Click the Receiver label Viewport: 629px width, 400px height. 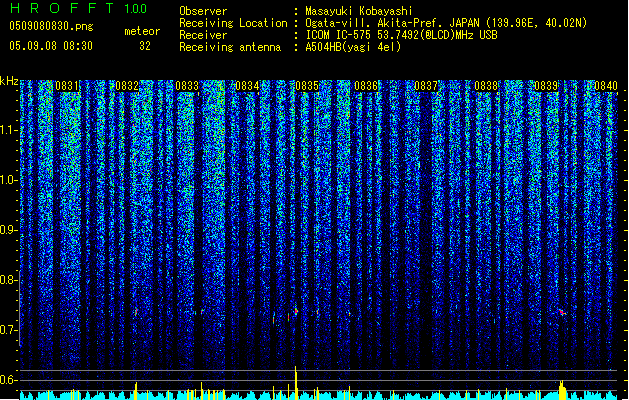(x=203, y=35)
